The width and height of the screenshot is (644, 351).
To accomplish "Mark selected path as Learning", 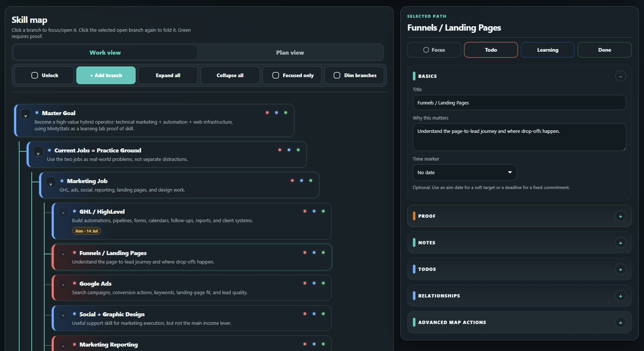I will (x=547, y=50).
